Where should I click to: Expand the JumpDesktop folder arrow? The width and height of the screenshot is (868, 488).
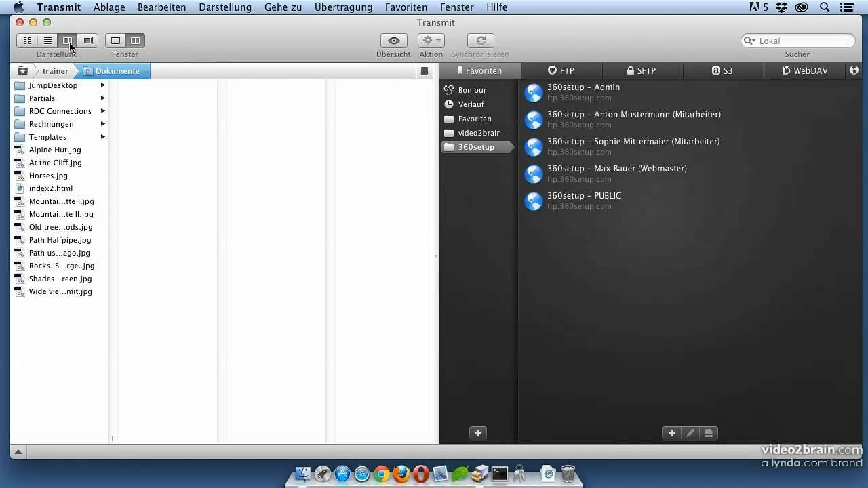[x=103, y=85]
